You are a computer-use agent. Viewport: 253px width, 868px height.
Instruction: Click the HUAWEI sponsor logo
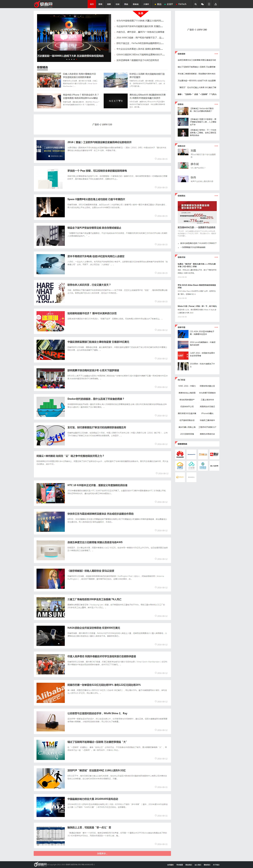coord(180,455)
